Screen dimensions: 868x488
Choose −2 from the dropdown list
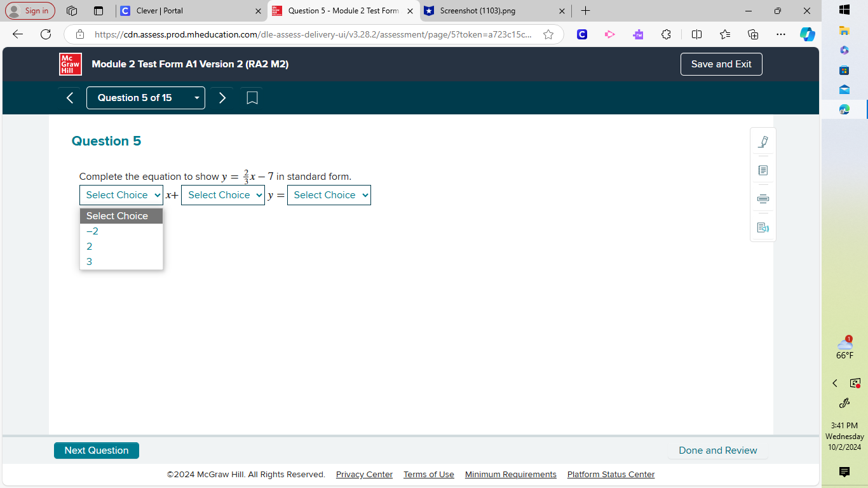pyautogui.click(x=121, y=231)
